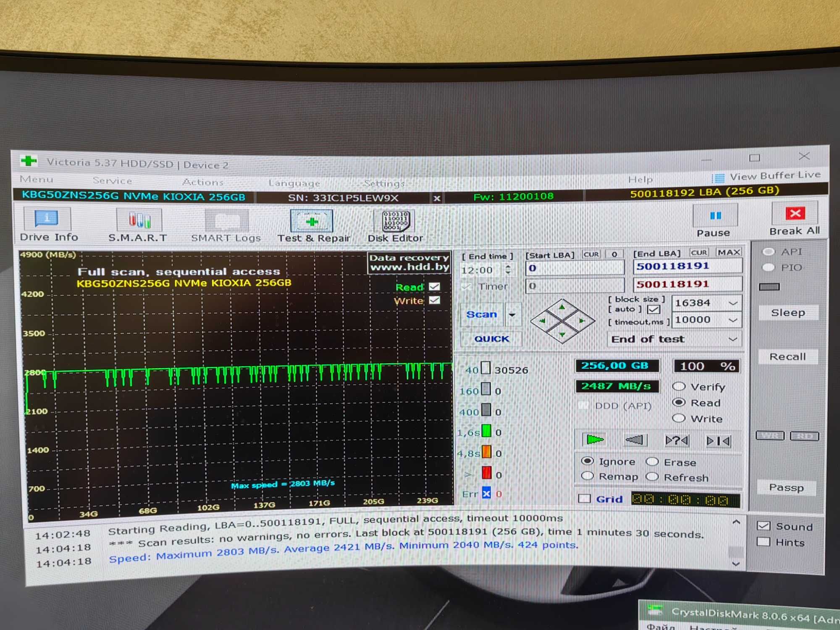Adjust the End time 12:00 spinner arrows
The width and height of the screenshot is (840, 630).
[508, 270]
